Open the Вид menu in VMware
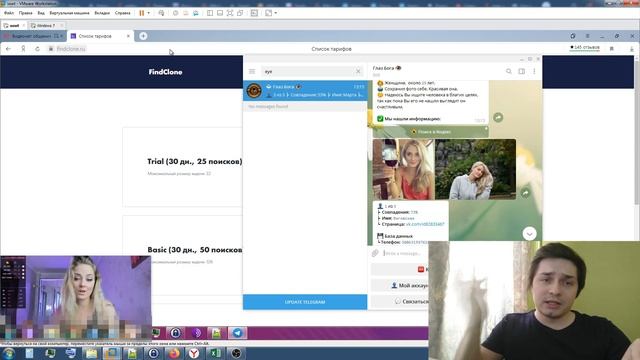This screenshot has height=360, width=640. point(41,13)
